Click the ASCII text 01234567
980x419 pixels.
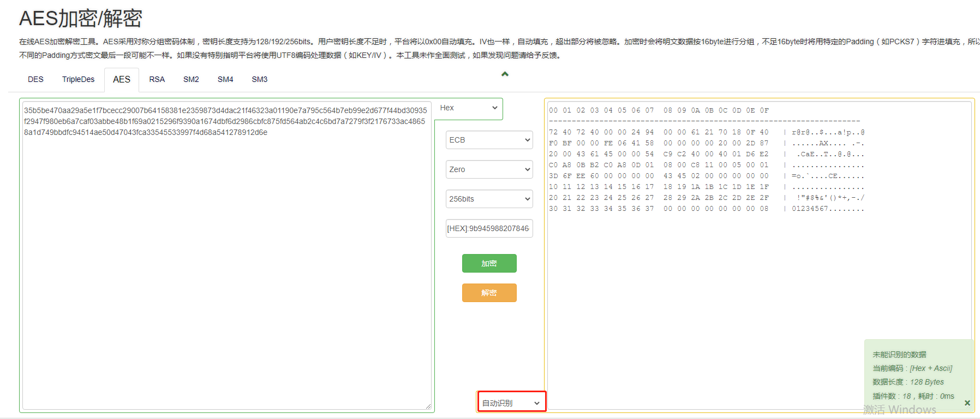coord(810,209)
